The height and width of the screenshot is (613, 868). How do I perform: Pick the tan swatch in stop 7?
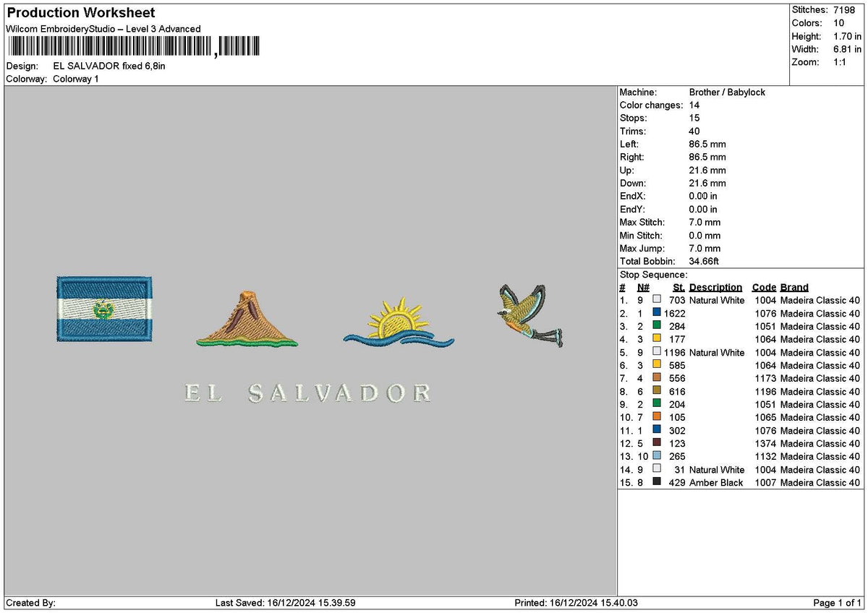pyautogui.click(x=657, y=378)
